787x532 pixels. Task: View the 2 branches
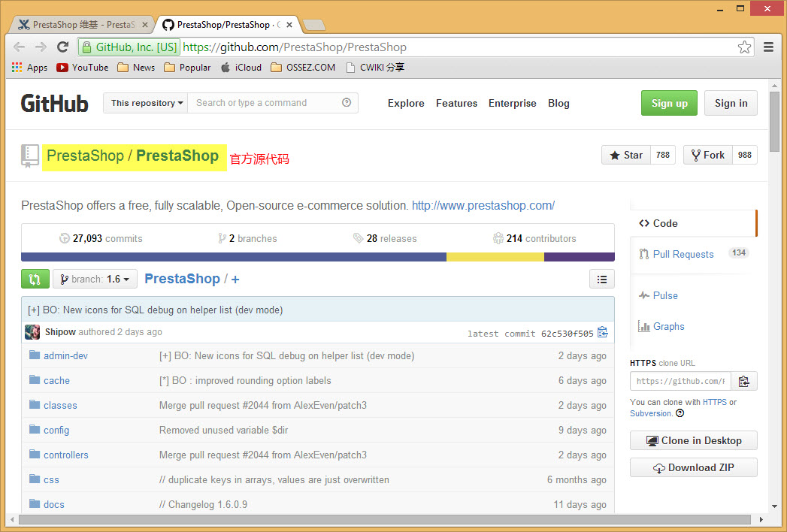pyautogui.click(x=247, y=238)
